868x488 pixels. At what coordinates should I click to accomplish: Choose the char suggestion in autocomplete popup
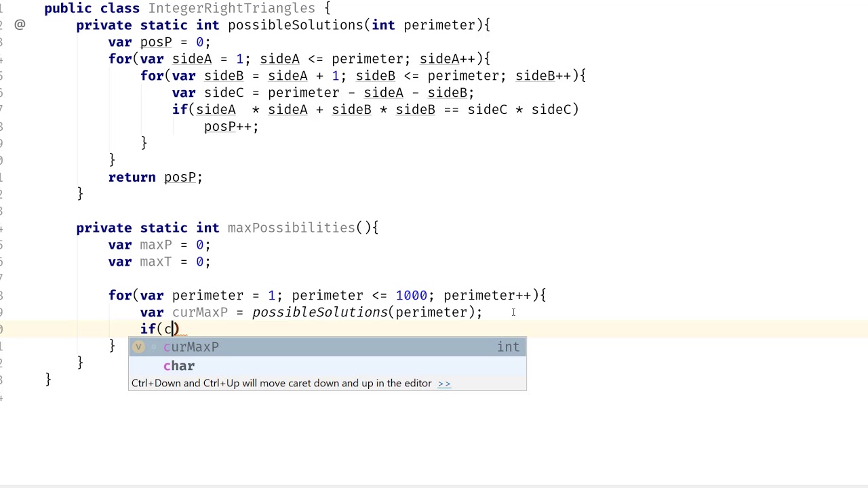[328, 366]
